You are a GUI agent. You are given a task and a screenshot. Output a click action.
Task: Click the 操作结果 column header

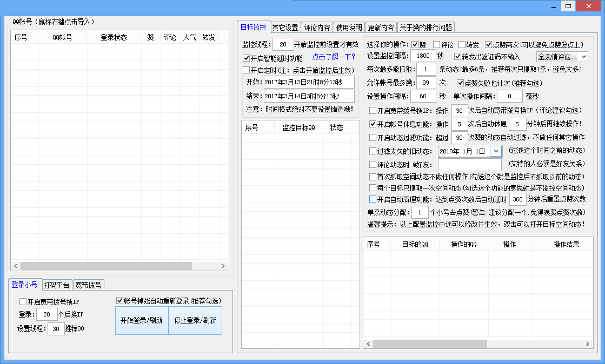point(562,244)
